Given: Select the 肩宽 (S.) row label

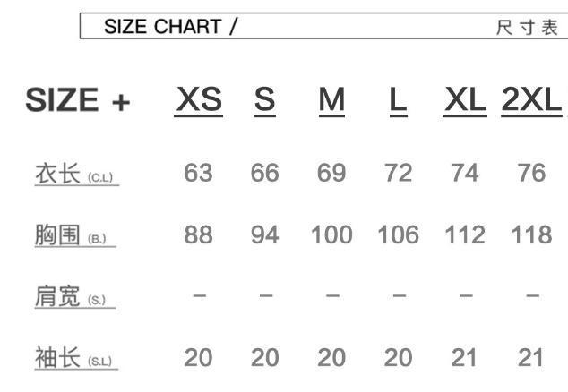Looking at the screenshot, I should tap(75, 296).
